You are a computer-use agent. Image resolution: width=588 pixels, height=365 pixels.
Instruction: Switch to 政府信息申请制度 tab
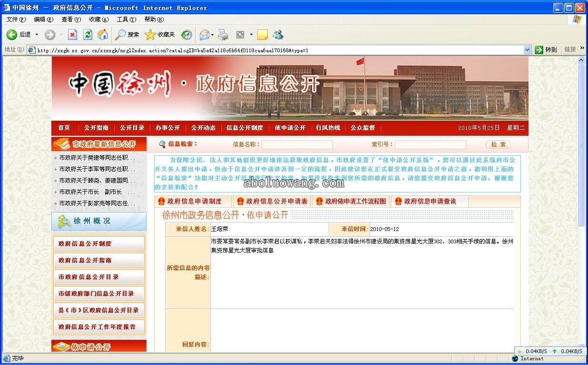pos(194,202)
